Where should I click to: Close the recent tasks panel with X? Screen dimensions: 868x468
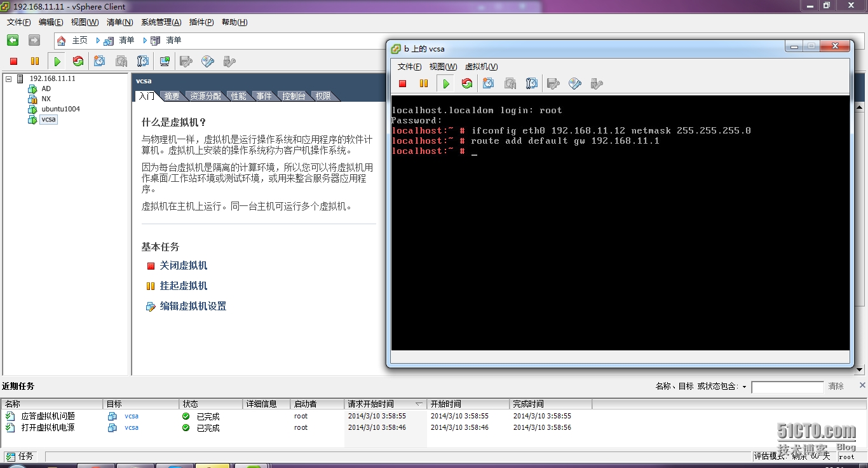[862, 385]
